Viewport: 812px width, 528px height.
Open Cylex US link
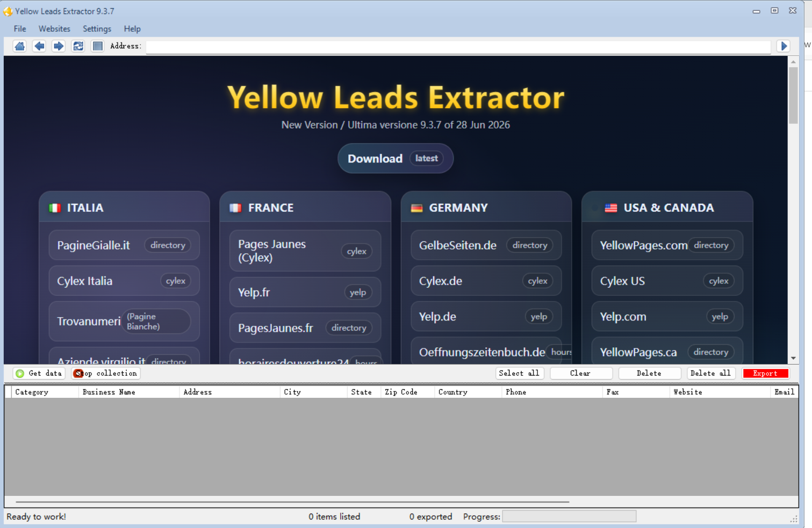click(x=667, y=281)
